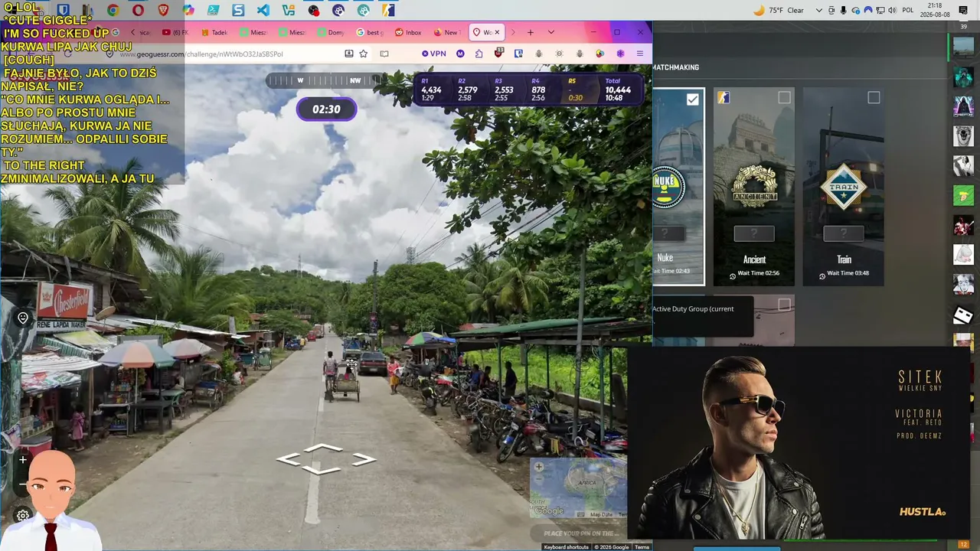The image size is (980, 551).
Task: Zoom in on the guess mini-map
Action: pyautogui.click(x=539, y=467)
